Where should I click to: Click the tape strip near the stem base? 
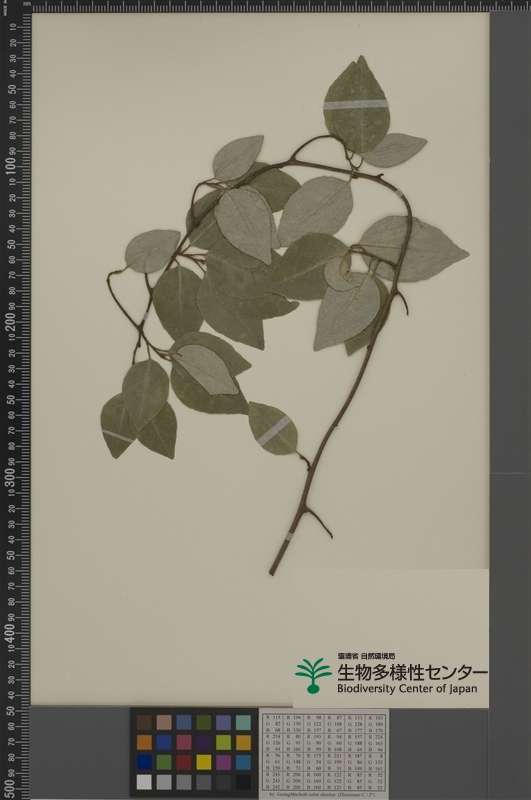(x=289, y=536)
